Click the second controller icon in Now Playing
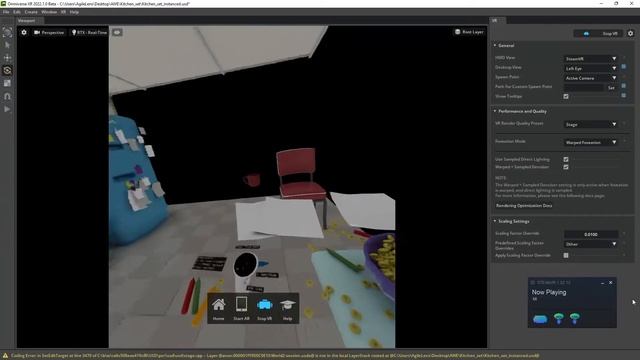The width and height of the screenshot is (640, 360). pyautogui.click(x=575, y=318)
